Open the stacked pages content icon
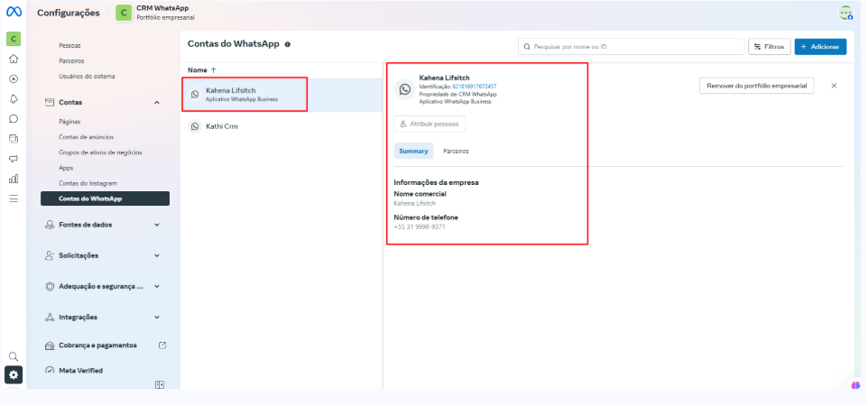The height and width of the screenshot is (406, 868). (14, 138)
